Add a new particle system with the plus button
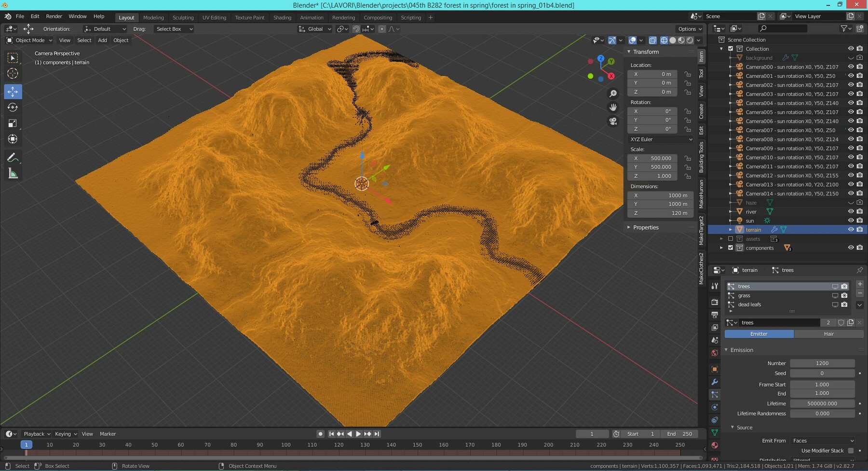The width and height of the screenshot is (868, 471). (860, 284)
